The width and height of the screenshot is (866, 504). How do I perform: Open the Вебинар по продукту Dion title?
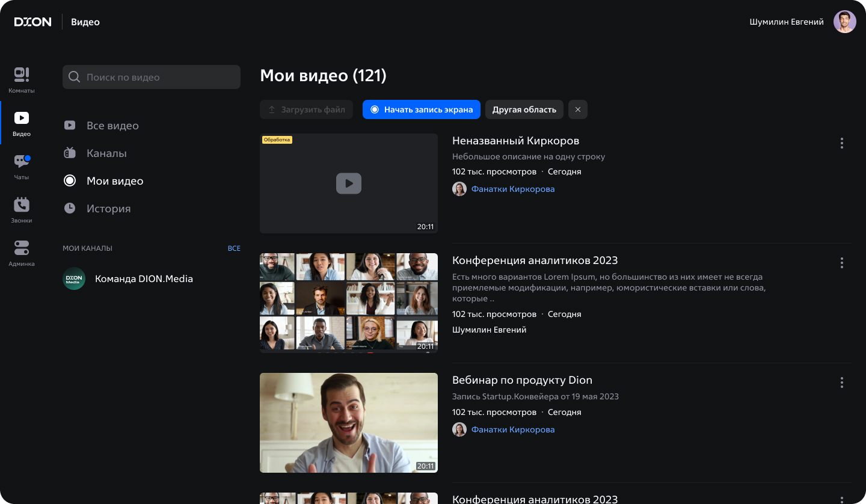(522, 380)
